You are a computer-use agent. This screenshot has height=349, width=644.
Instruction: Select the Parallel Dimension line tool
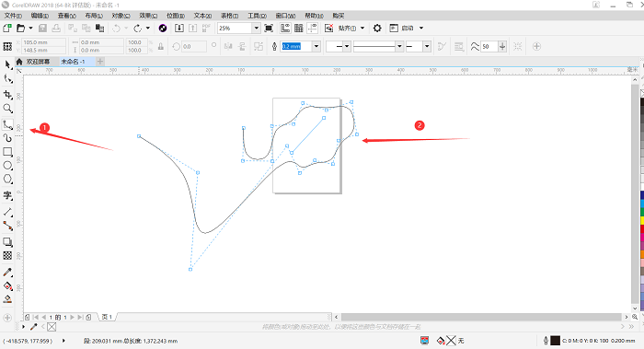pyautogui.click(x=7, y=212)
